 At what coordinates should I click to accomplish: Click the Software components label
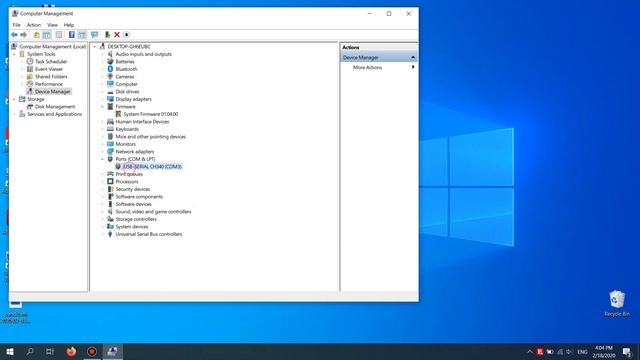click(139, 197)
